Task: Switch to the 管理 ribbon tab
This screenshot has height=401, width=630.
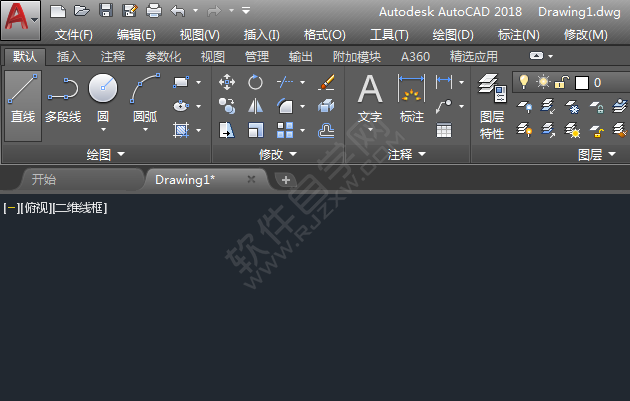Action: click(257, 57)
